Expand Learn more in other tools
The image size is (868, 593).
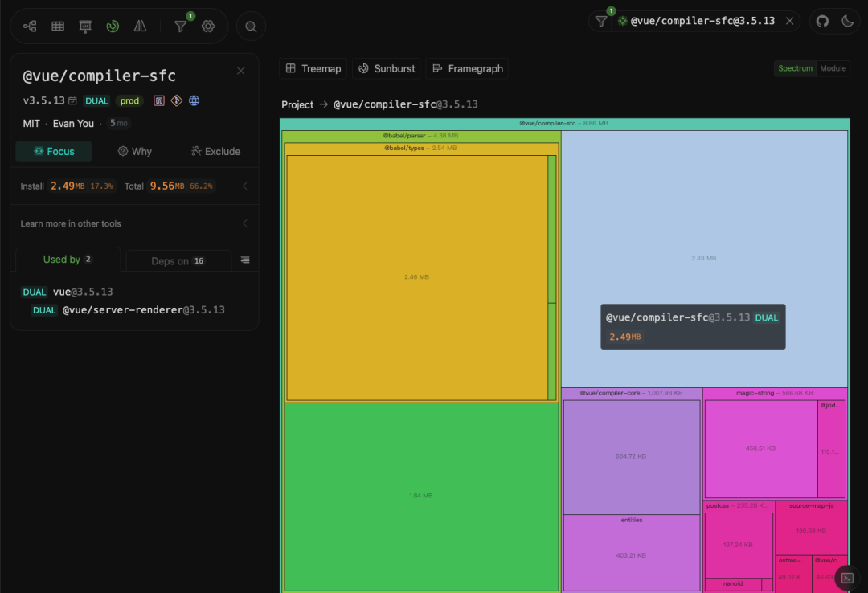[x=134, y=223]
